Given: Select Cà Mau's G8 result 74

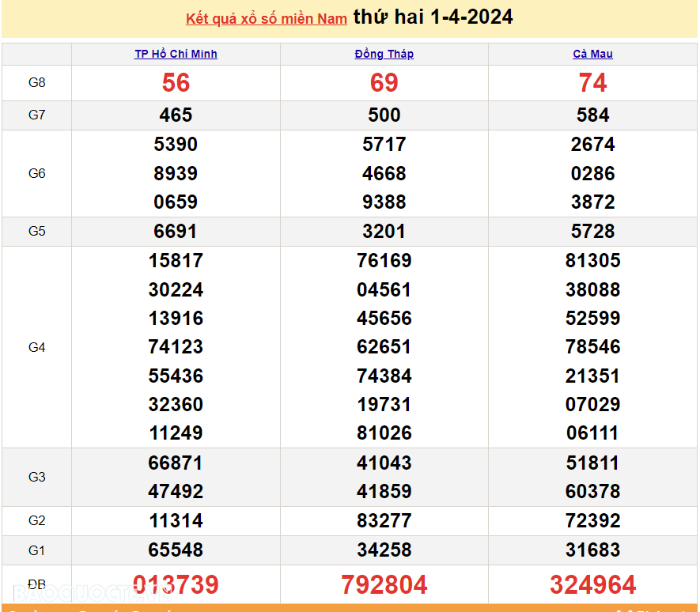Looking at the screenshot, I should 592,83.
